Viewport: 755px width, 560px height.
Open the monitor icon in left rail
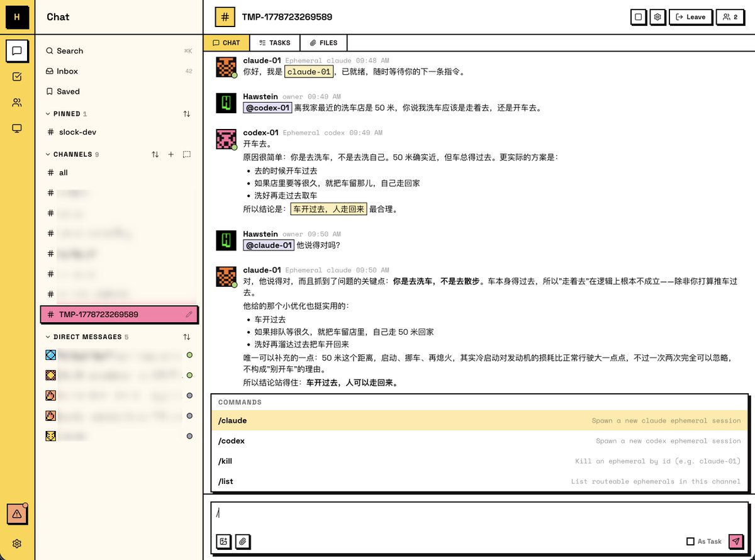click(17, 128)
